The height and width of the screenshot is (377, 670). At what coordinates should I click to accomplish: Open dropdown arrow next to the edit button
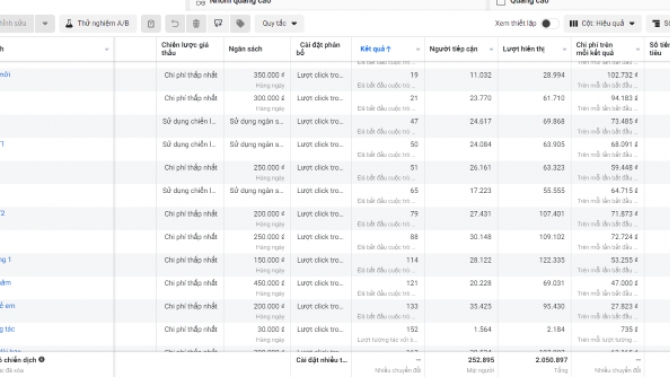pos(45,24)
